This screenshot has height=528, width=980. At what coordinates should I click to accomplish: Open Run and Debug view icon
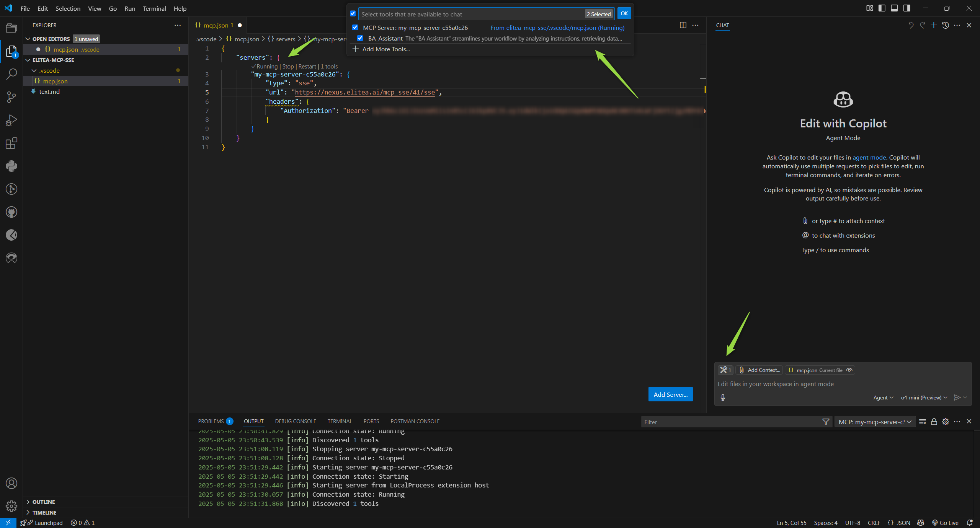tap(11, 120)
